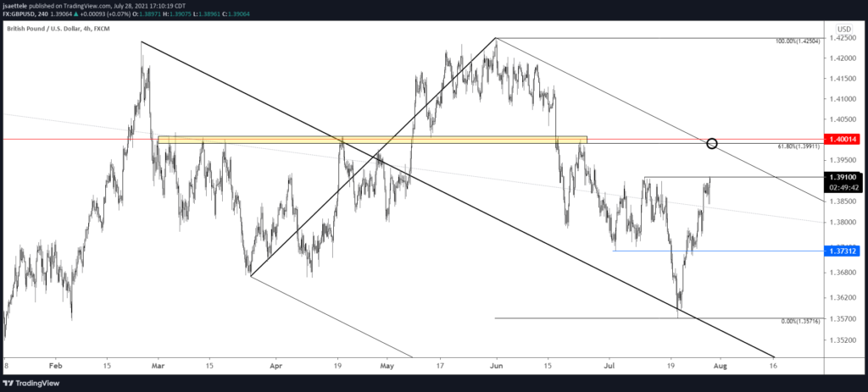Viewport: 868px width, 392px height.
Task: Click the black 1.39100 current price label
Action: [843, 178]
